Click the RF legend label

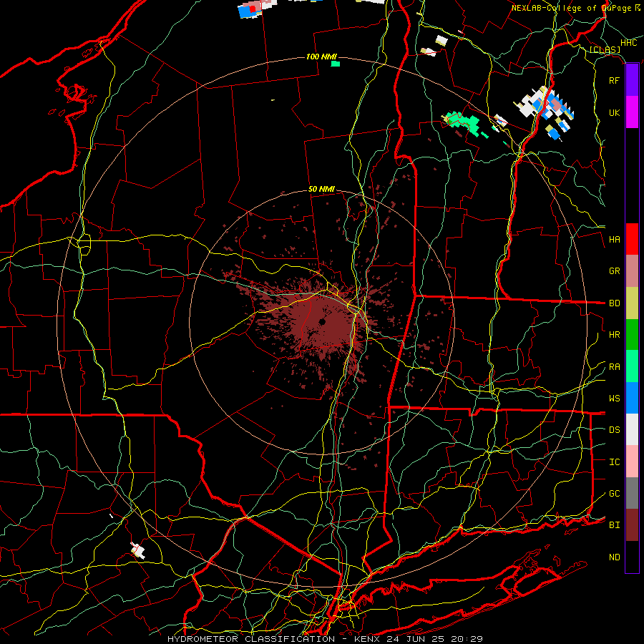614,80
